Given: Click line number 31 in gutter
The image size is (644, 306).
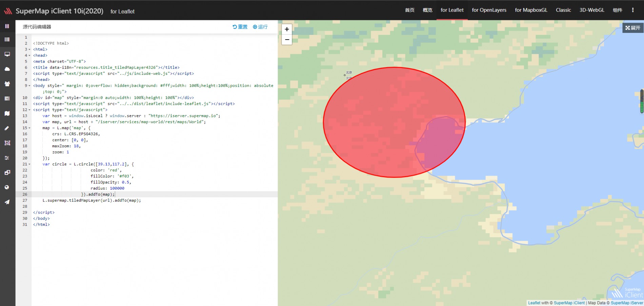Looking at the screenshot, I should click(25, 224).
